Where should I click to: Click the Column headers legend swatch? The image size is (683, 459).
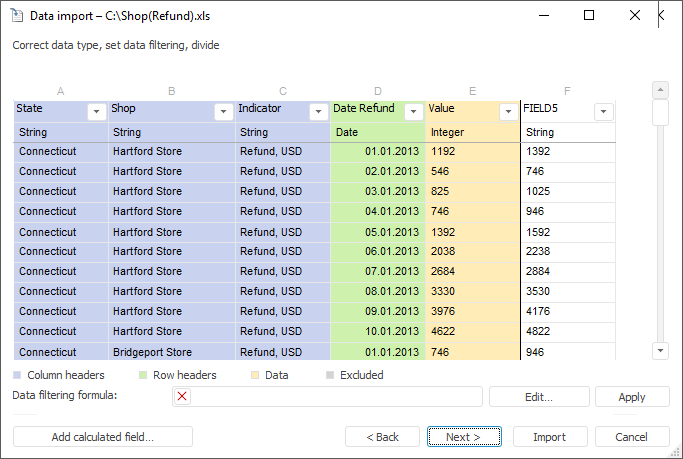(18, 375)
